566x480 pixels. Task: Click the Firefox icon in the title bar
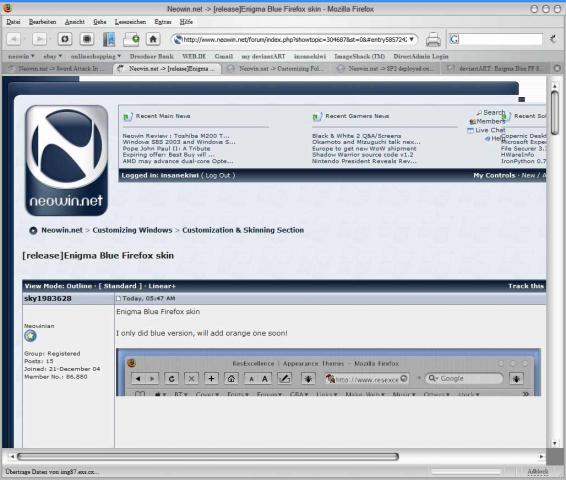tap(7, 7)
